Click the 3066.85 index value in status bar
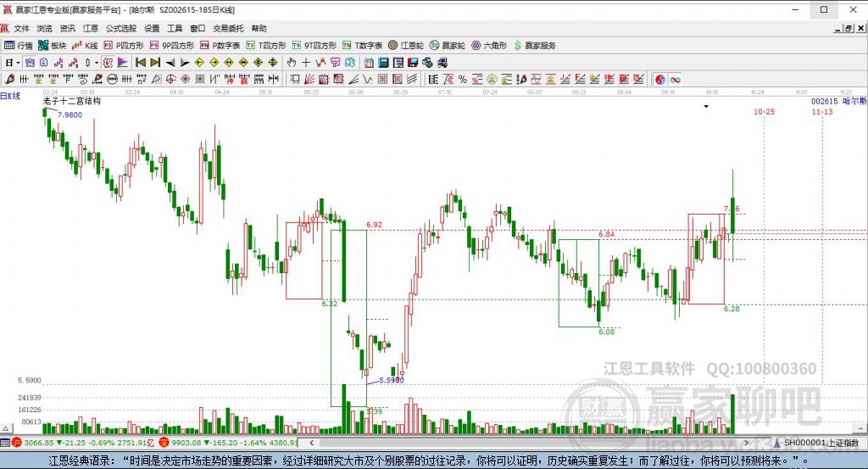The height and width of the screenshot is (469, 868). tap(39, 443)
